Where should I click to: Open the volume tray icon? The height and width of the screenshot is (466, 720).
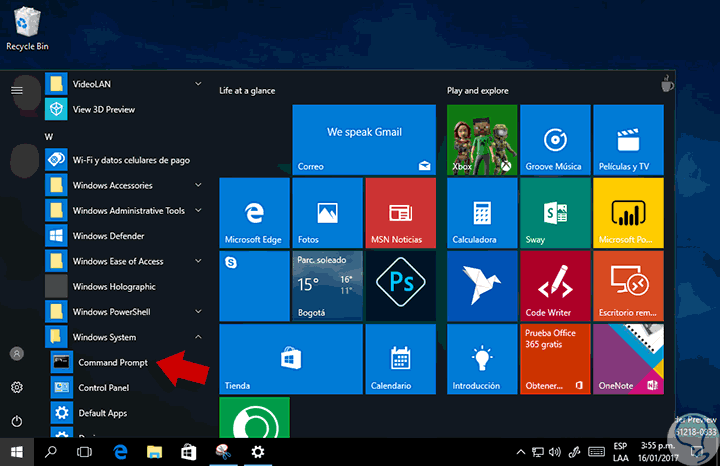(x=555, y=452)
